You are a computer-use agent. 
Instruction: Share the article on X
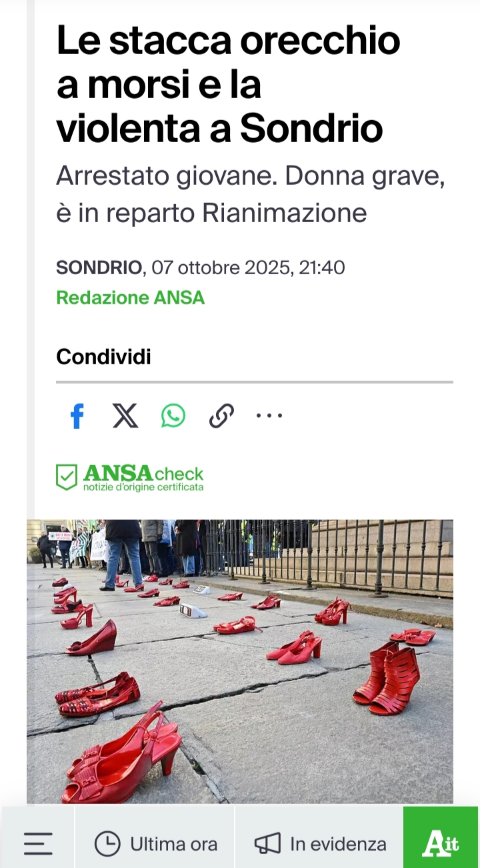coord(125,416)
